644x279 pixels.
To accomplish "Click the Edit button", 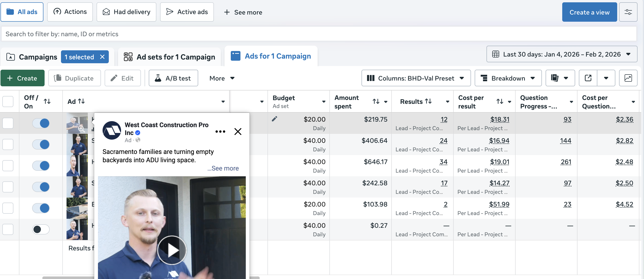I will click(x=123, y=78).
